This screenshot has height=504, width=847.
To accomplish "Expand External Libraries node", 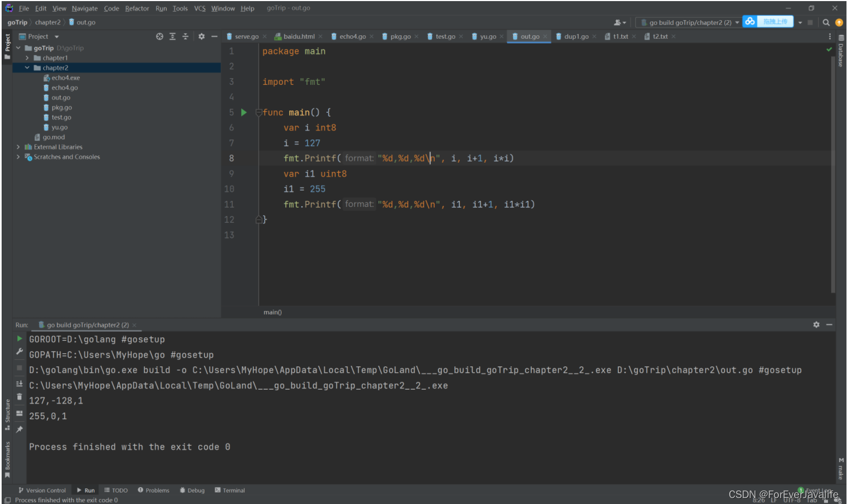I will coord(18,147).
